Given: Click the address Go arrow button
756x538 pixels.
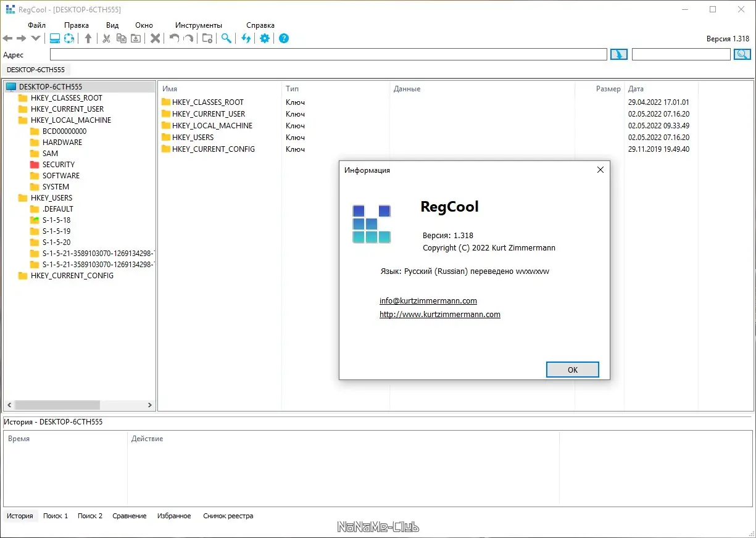Looking at the screenshot, I should 619,54.
